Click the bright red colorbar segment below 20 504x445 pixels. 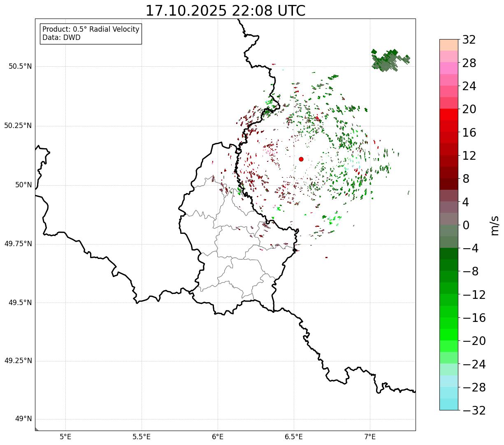tap(449, 114)
